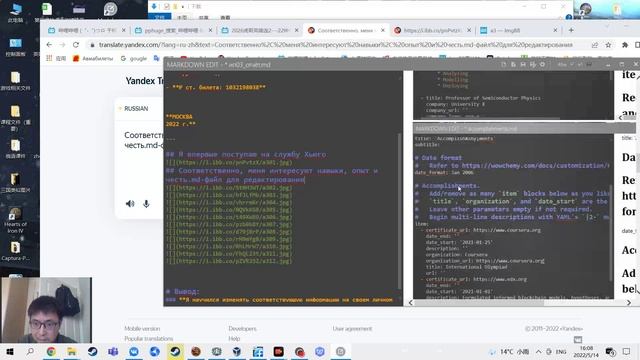
Task: Close the ImgBB browser tab
Action: point(555,30)
